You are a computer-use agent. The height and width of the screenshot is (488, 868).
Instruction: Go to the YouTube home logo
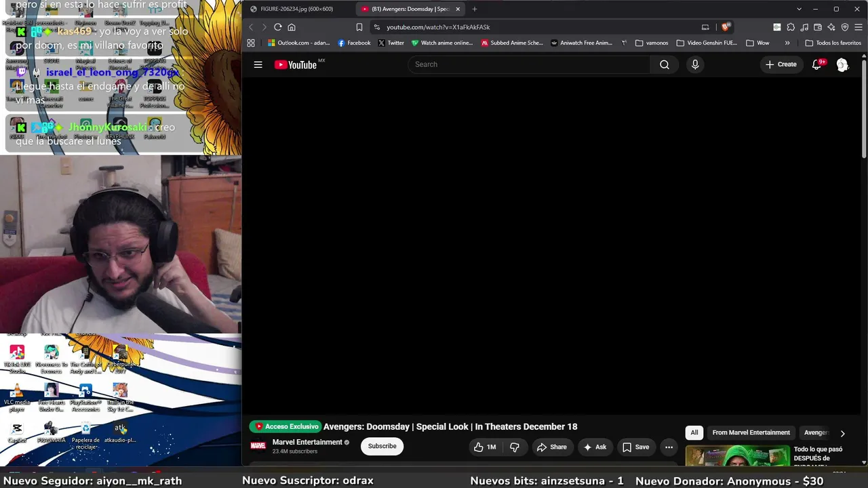tap(296, 64)
